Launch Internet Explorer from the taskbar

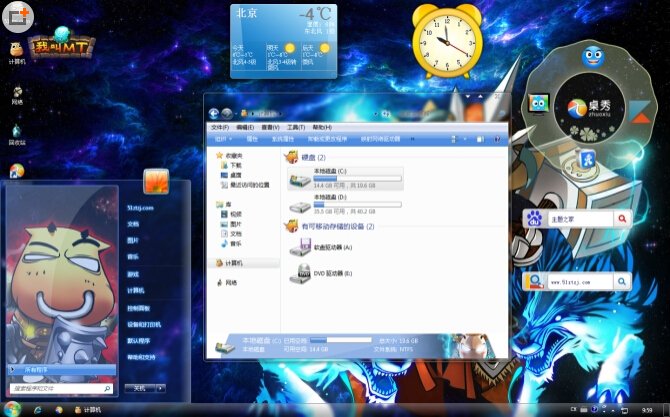click(38, 410)
